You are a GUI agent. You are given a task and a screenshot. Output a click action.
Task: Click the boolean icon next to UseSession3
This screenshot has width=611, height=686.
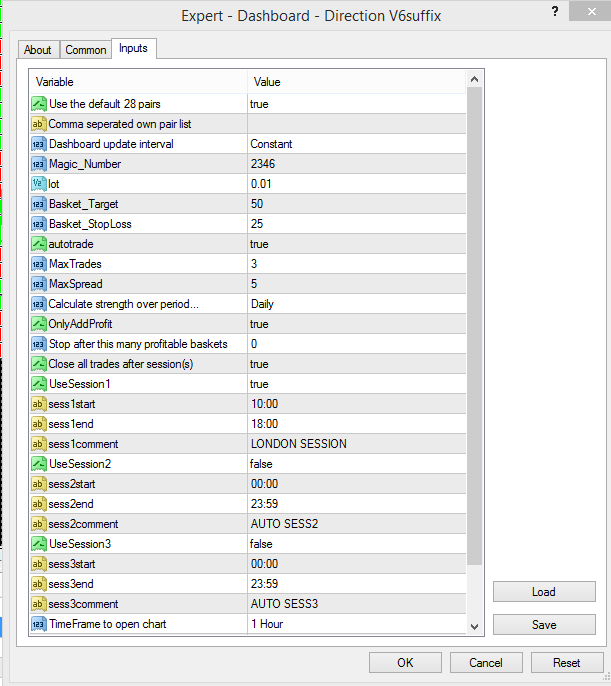(x=38, y=544)
